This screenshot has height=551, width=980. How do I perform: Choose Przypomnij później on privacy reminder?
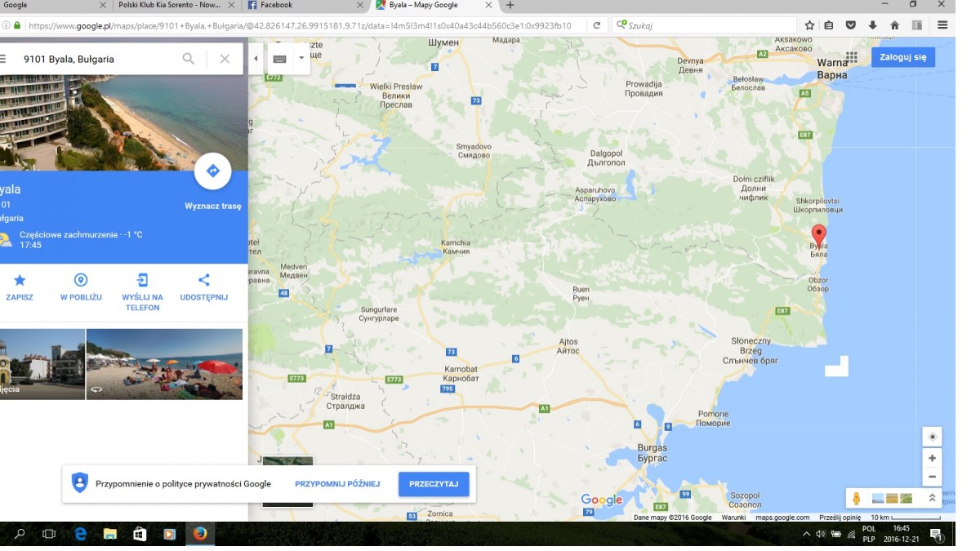tap(337, 484)
